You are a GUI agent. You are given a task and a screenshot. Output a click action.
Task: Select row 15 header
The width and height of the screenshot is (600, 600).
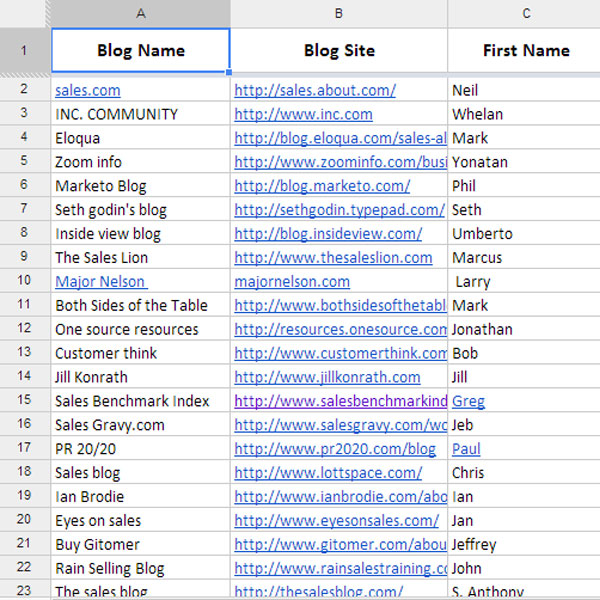pos(24,401)
